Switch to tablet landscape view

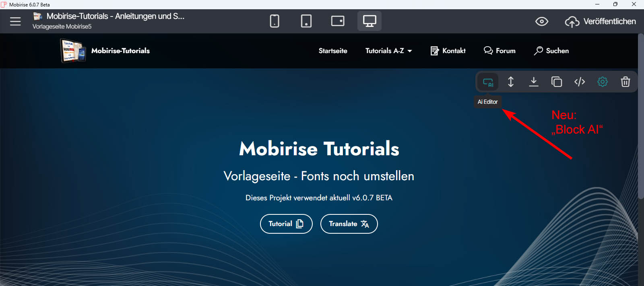click(x=338, y=21)
